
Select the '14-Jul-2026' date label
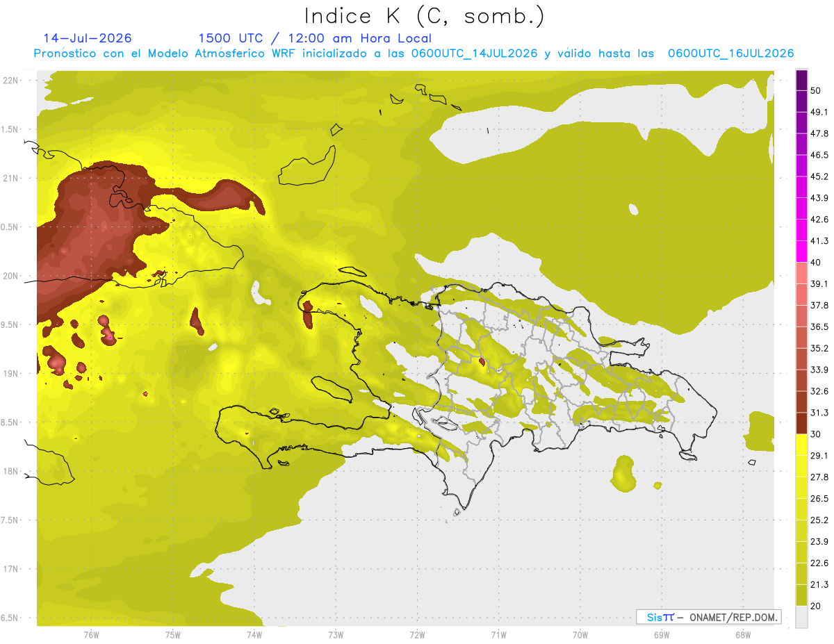pyautogui.click(x=88, y=38)
